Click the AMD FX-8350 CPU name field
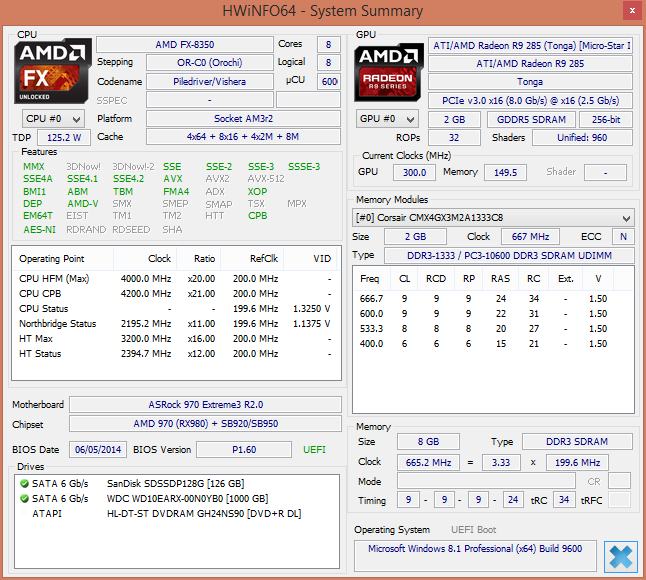 point(185,44)
